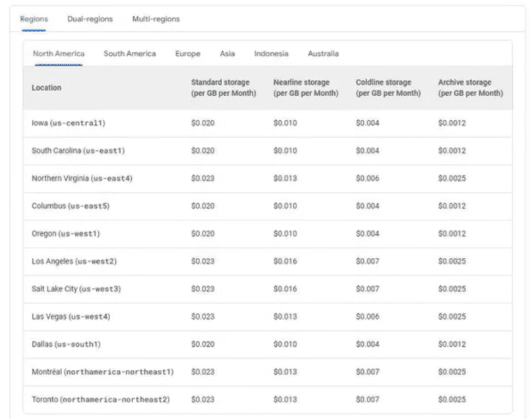
Task: Click Dallas (us-south1) location
Action: 66,344
